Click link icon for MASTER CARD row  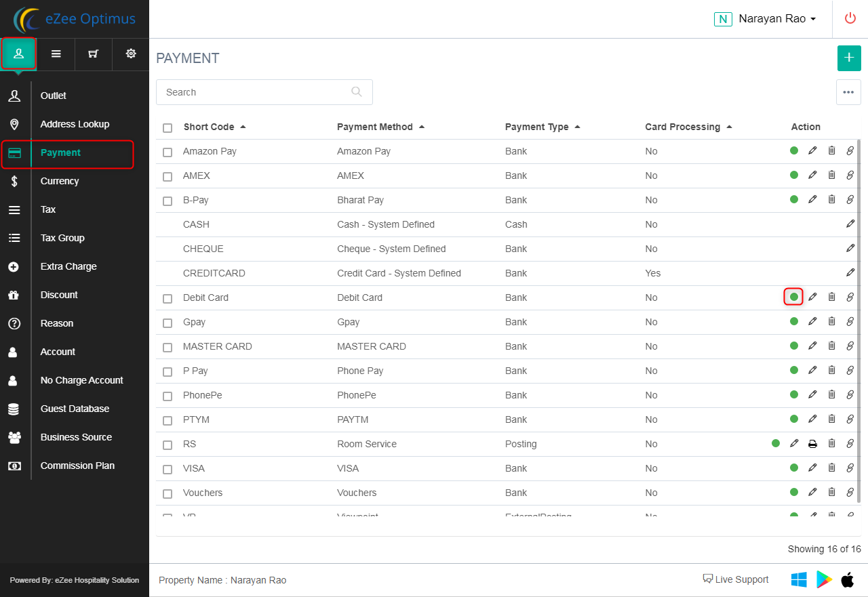point(850,346)
